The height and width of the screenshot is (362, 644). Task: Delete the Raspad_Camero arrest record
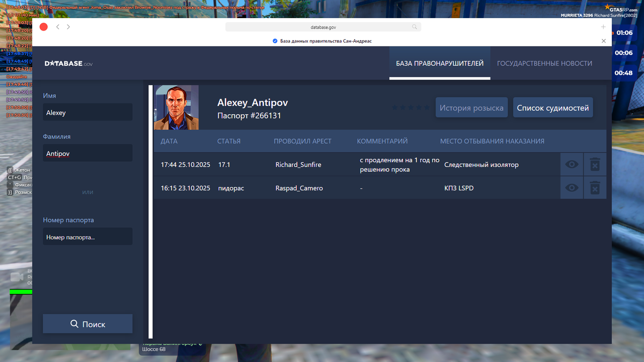(595, 188)
